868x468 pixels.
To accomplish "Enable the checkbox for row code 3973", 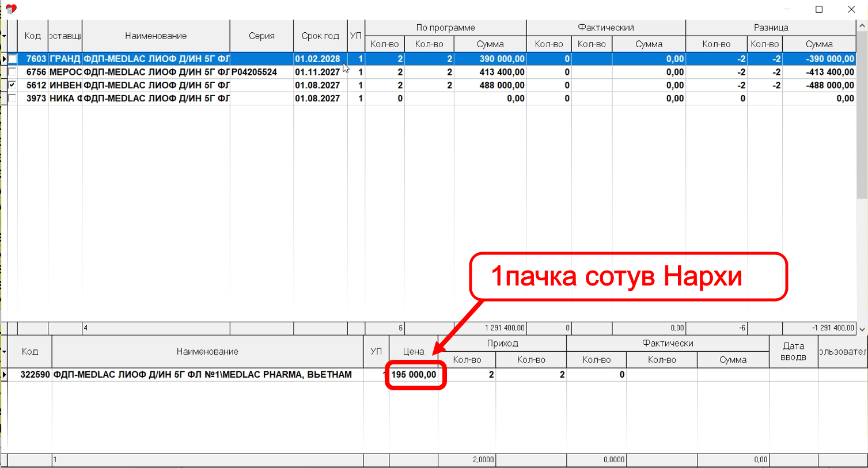I will 13,98.
